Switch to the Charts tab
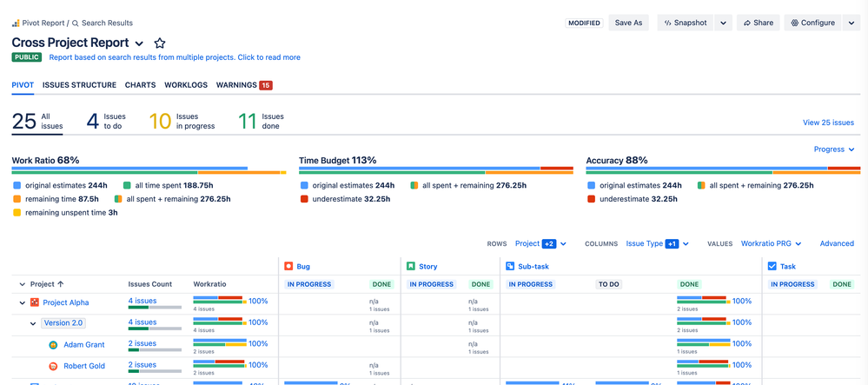The height and width of the screenshot is (385, 868). (x=140, y=85)
